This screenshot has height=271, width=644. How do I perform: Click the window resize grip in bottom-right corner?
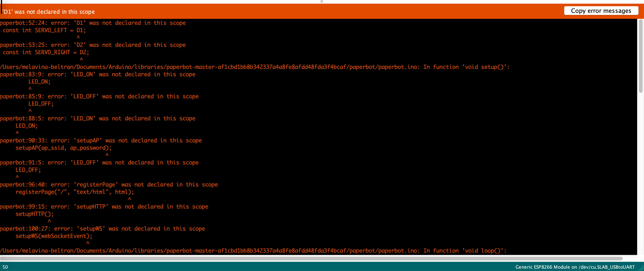coord(641,268)
